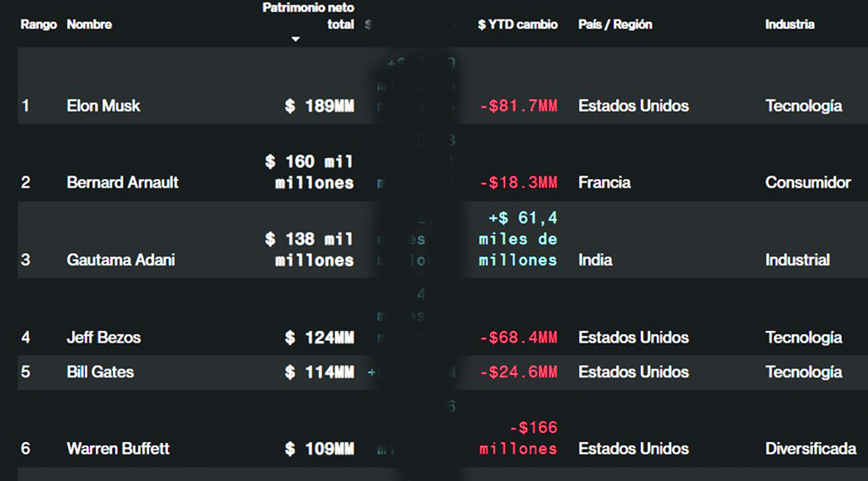Open Jeff Bezos's profile

(103, 338)
